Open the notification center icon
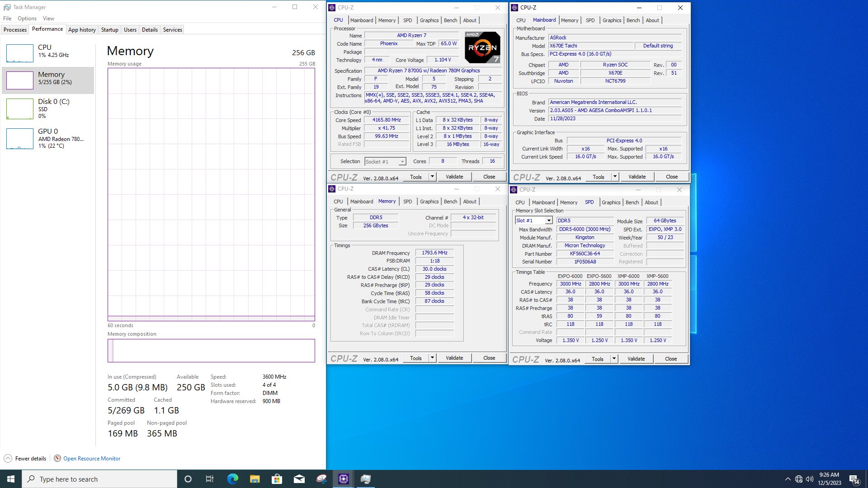This screenshot has height=488, width=868. (x=854, y=479)
